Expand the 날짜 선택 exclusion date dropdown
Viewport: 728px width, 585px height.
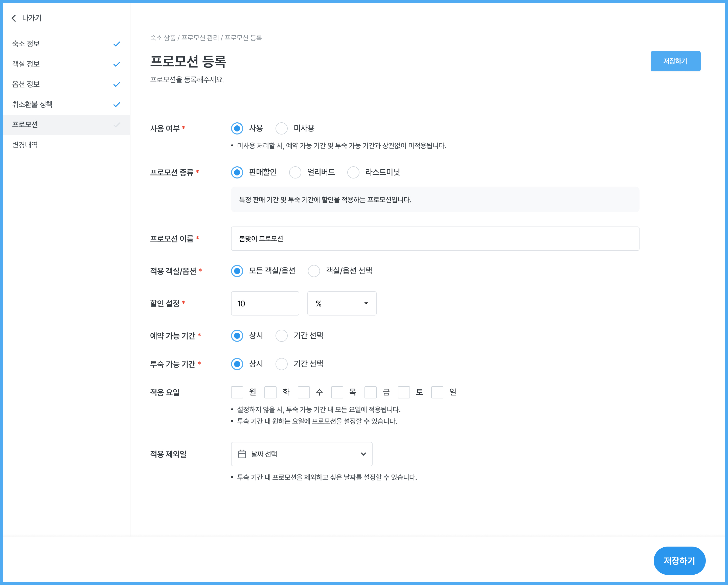click(363, 454)
